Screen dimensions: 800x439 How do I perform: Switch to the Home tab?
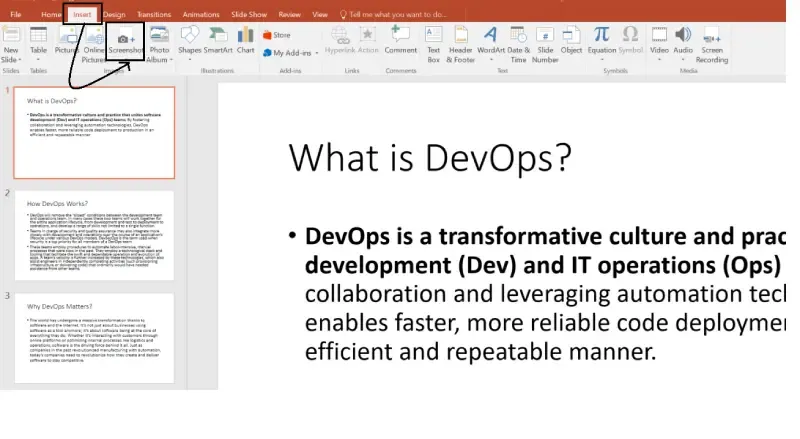click(x=51, y=14)
